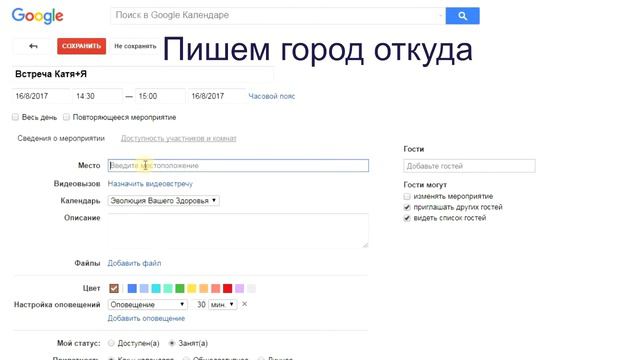
Task: Open the start date field 16/8/2017
Action: point(40,96)
